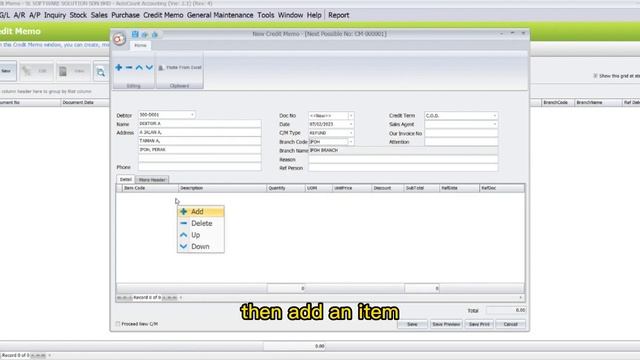
Task: Click the Discount column header
Action: click(x=388, y=188)
